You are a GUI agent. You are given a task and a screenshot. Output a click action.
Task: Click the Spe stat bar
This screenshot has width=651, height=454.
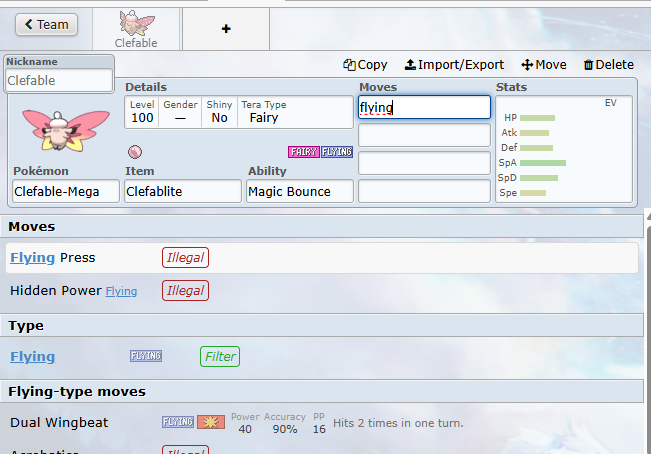[533, 193]
